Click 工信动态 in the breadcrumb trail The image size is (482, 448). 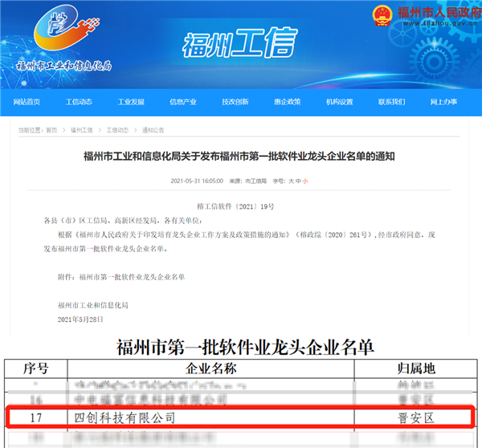117,130
